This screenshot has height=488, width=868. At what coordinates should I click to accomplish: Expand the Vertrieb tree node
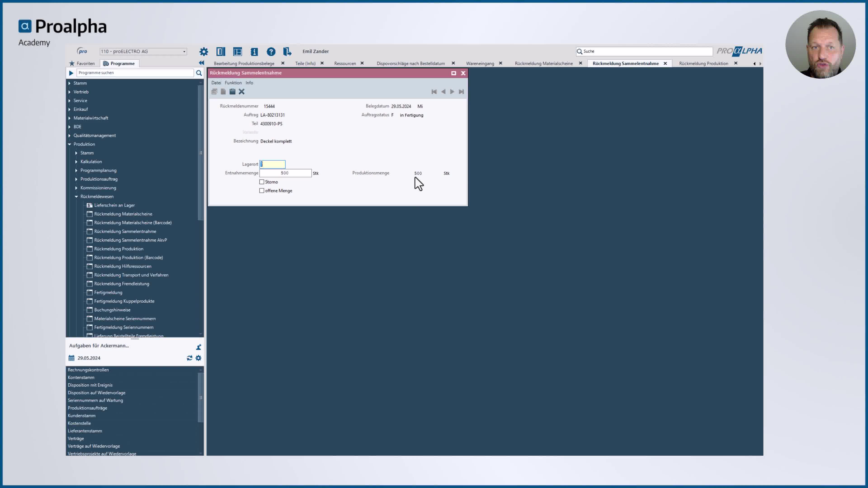point(69,92)
